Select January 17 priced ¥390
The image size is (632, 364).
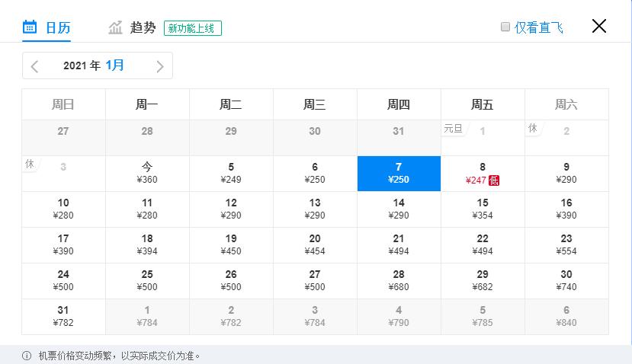[x=63, y=245]
